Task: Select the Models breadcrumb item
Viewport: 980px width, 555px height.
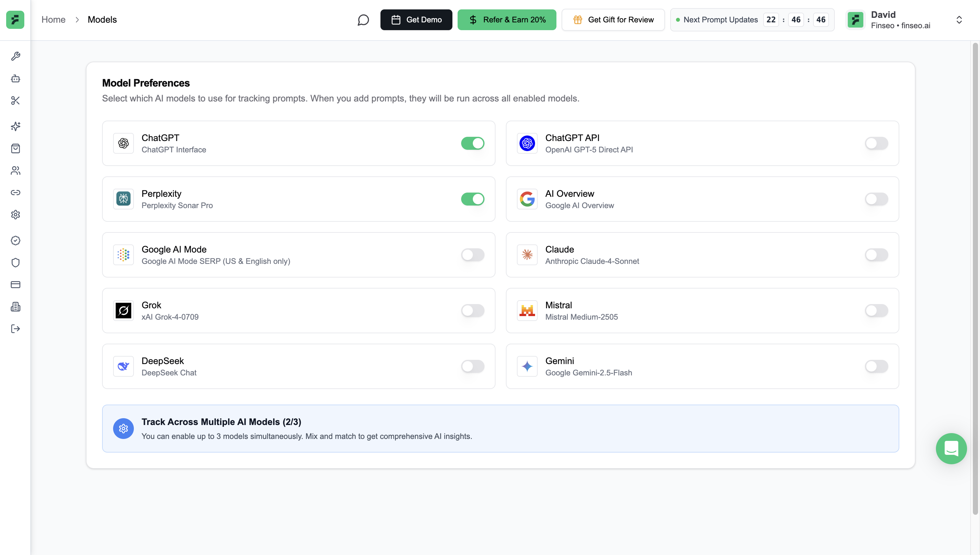Action: pos(102,20)
